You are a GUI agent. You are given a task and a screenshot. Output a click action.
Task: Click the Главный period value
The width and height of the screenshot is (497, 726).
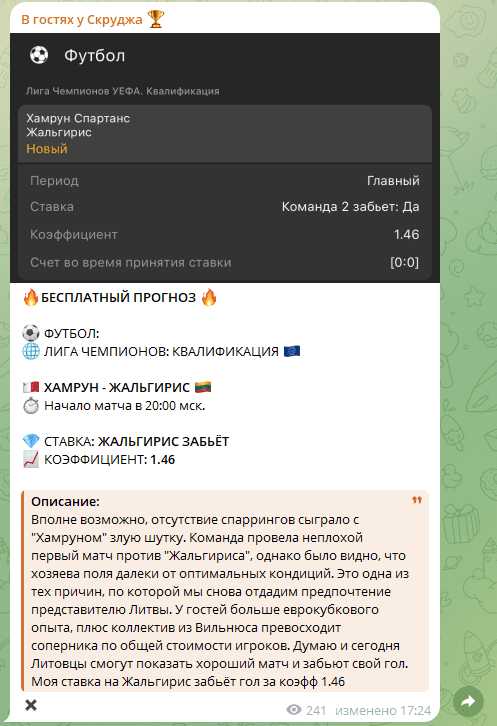[393, 181]
